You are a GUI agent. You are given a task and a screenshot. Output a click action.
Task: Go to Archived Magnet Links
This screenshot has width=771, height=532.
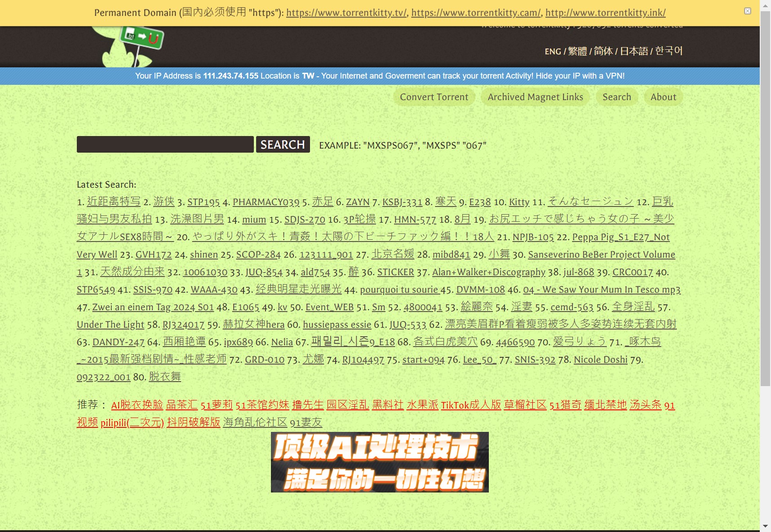pos(535,97)
